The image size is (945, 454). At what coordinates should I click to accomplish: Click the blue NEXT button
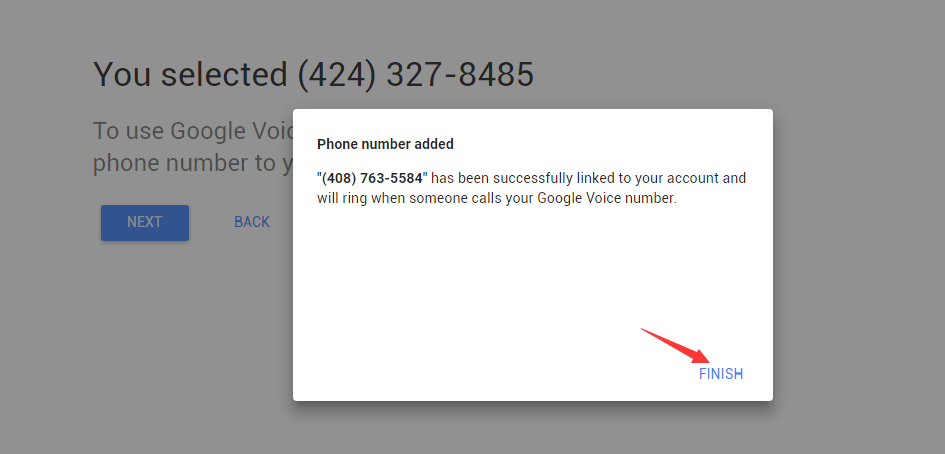[x=145, y=222]
